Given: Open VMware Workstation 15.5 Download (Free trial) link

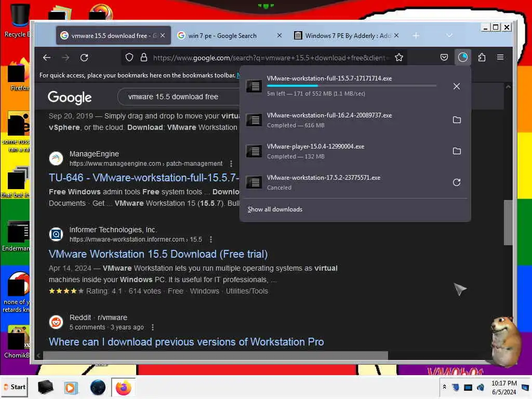Looking at the screenshot, I should (x=158, y=254).
